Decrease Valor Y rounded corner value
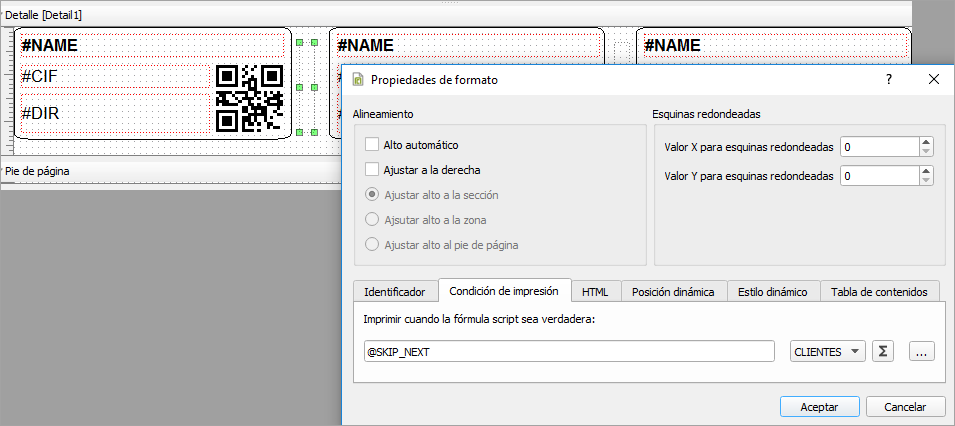Viewport: 955px width, 426px height. (x=926, y=181)
